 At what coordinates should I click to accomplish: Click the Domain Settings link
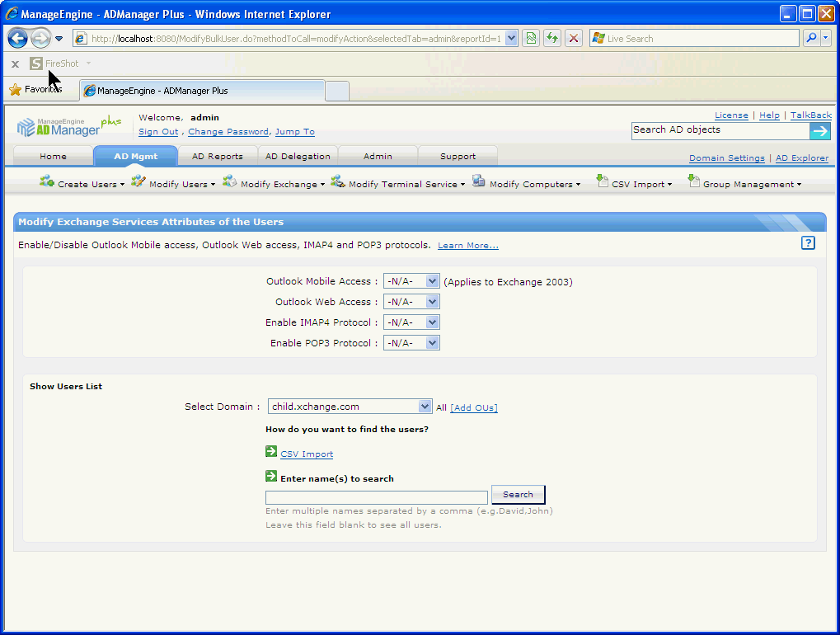(726, 158)
